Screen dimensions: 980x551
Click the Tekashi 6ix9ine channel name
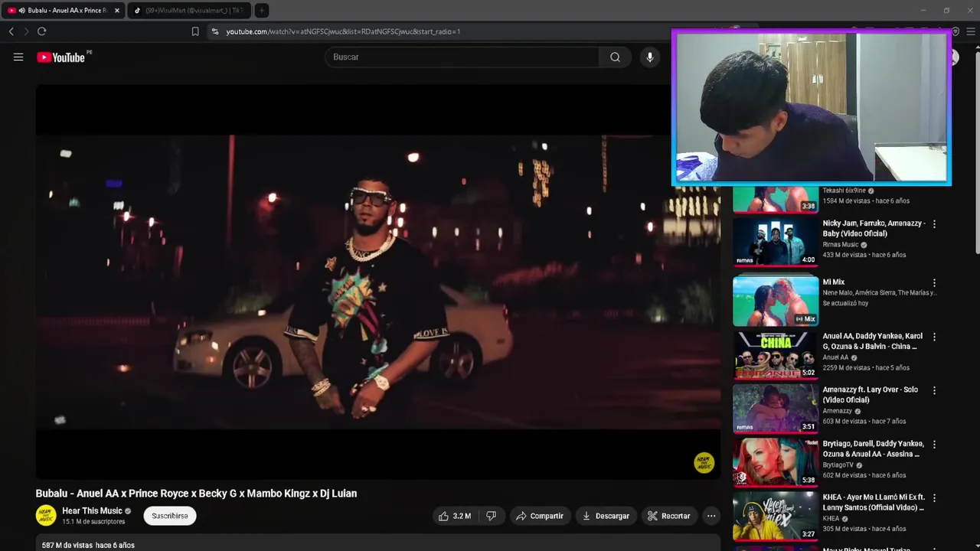[x=844, y=191]
